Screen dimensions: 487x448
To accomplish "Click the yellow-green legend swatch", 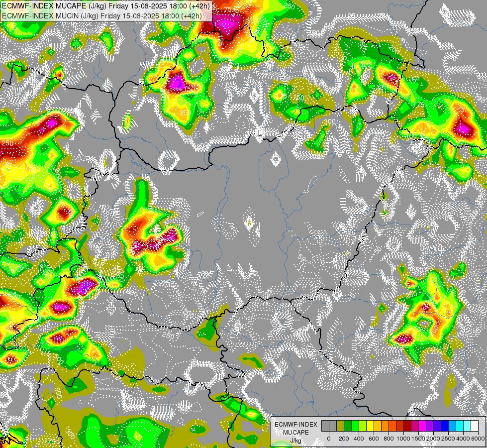I will (363, 426).
